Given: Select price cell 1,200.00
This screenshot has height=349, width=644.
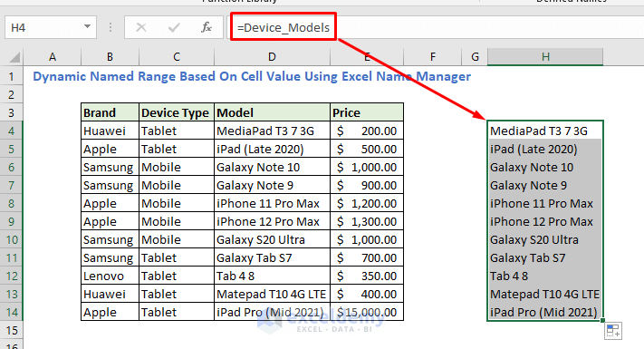Looking at the screenshot, I should [x=367, y=203].
